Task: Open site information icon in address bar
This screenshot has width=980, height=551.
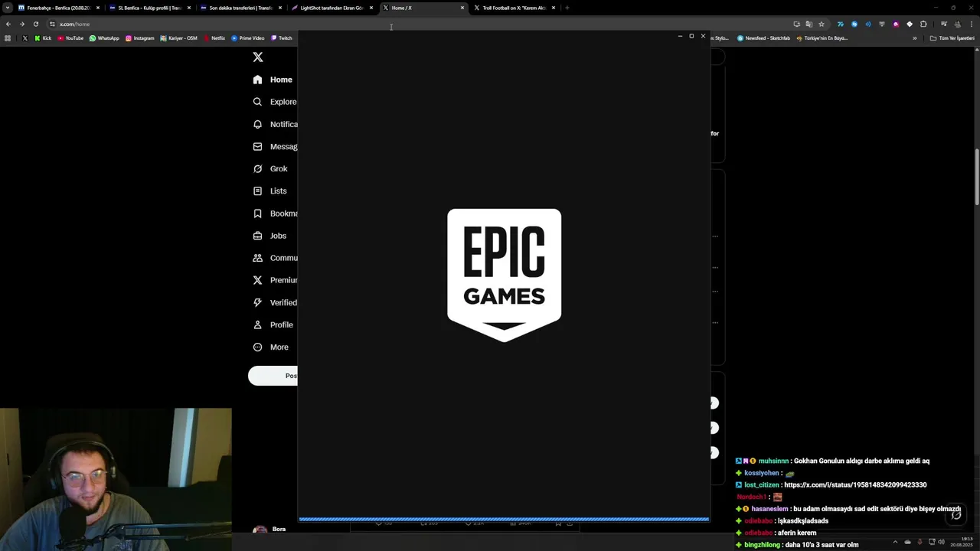Action: tap(52, 24)
